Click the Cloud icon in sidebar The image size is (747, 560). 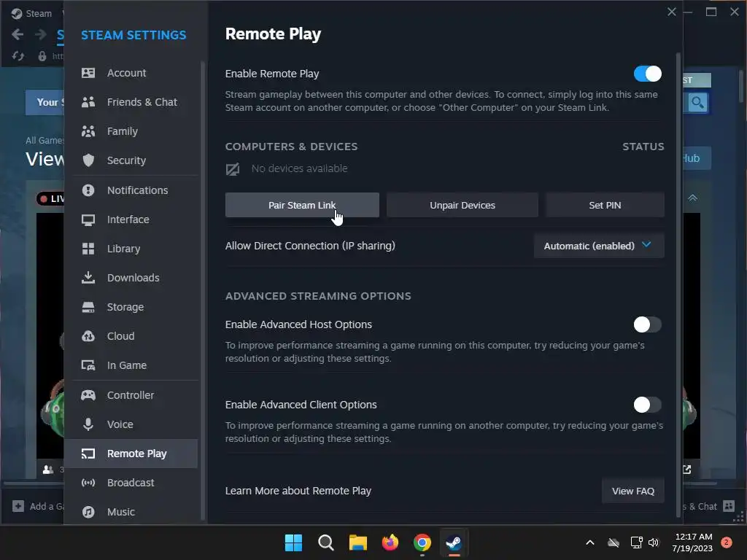pyautogui.click(x=88, y=336)
